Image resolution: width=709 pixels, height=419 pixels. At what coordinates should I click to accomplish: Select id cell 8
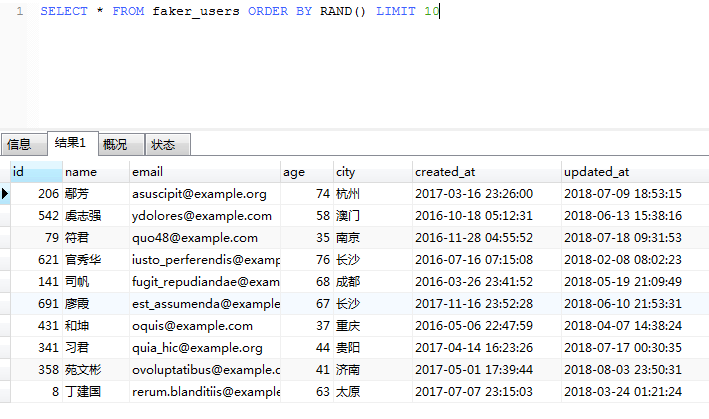(37, 392)
